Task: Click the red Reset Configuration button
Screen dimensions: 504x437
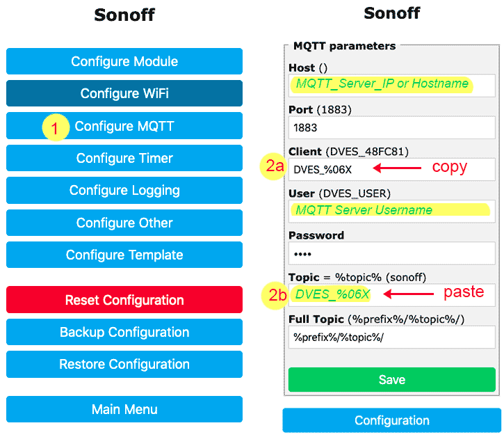Action: (124, 300)
